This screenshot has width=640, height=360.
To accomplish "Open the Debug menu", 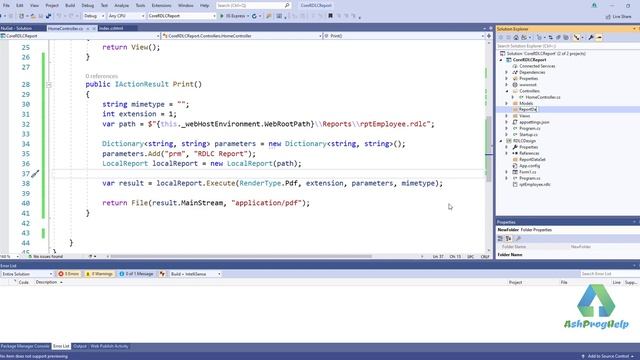I will 87,5.
